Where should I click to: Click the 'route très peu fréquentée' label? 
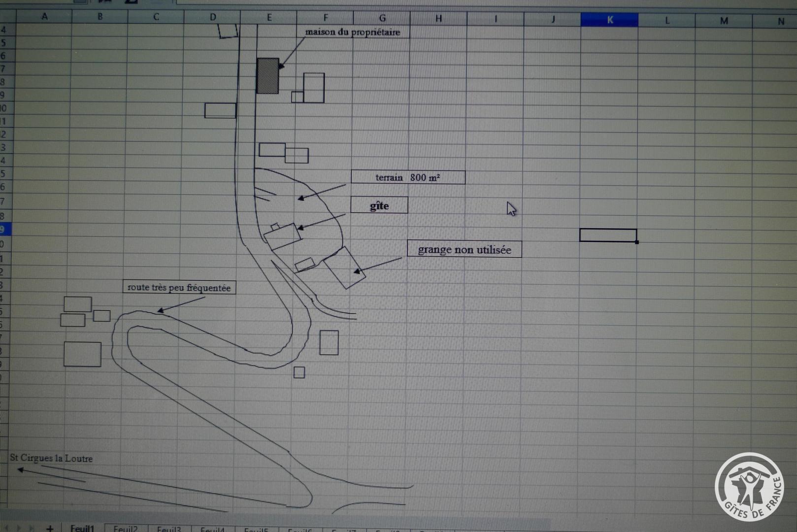click(179, 287)
